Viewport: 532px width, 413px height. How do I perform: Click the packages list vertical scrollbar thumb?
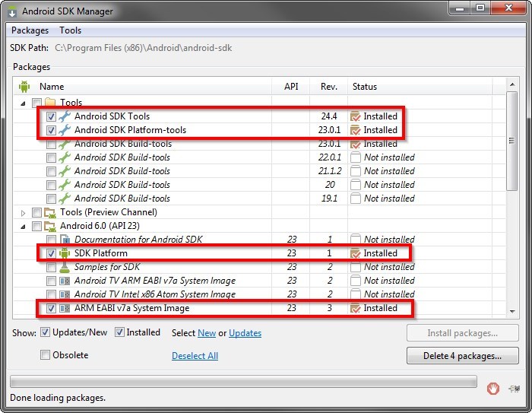coord(512,141)
